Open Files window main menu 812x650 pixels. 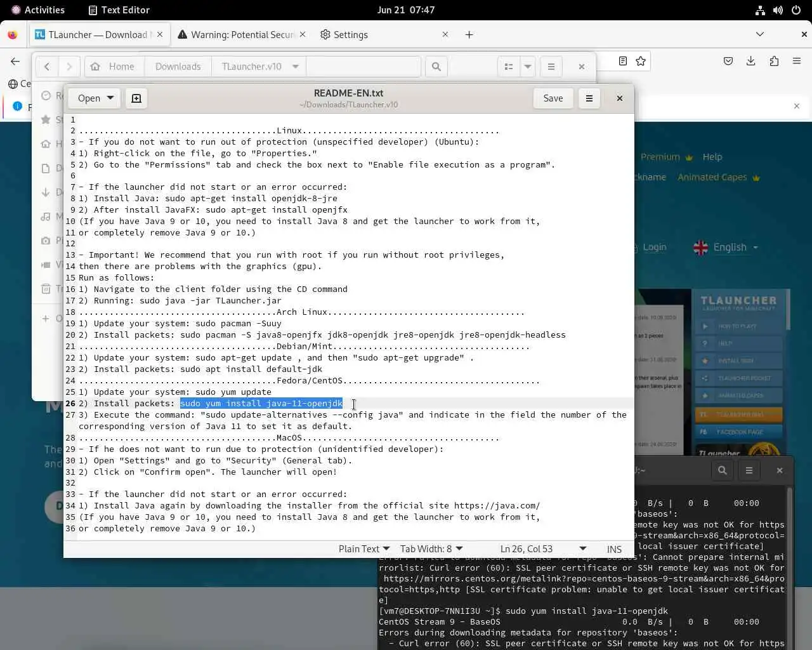[551, 67]
